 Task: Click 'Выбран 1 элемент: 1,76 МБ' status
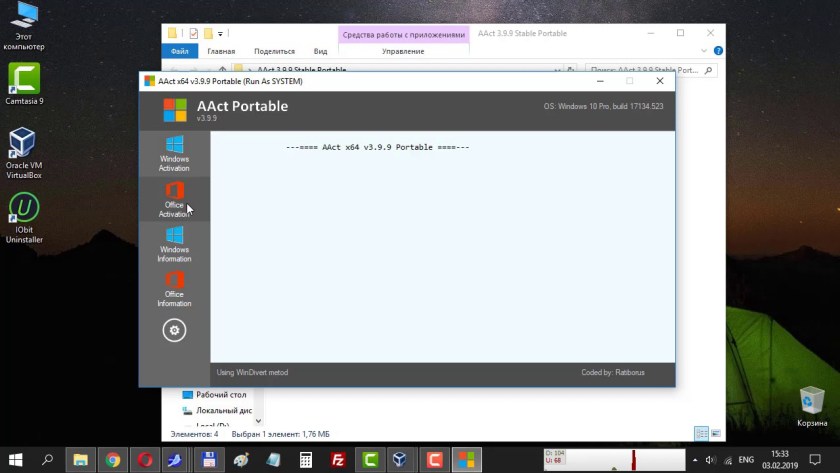pos(280,434)
